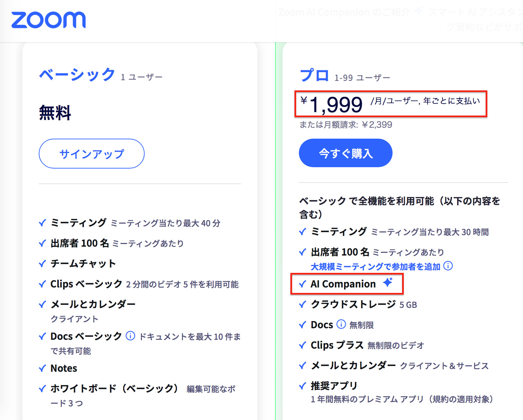Screen dimensions: 523x420
Task: Click info icon beside Docs 無制限
Action: coord(341,324)
